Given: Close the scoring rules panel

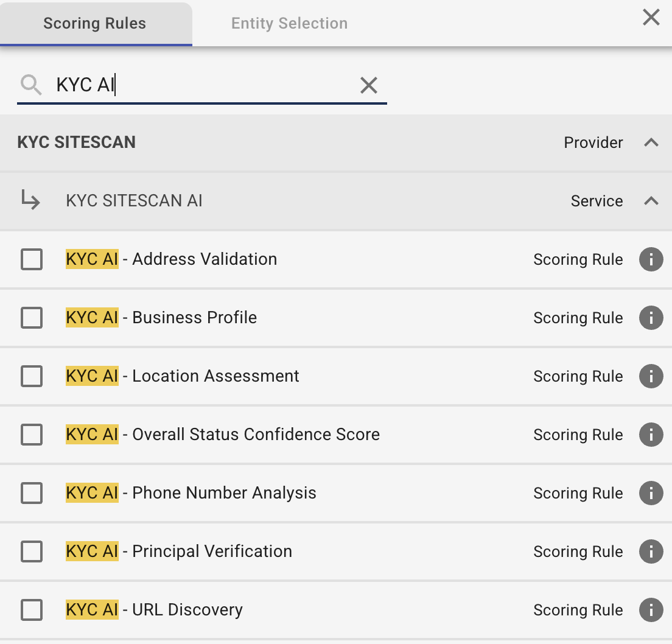Looking at the screenshot, I should coord(651,18).
